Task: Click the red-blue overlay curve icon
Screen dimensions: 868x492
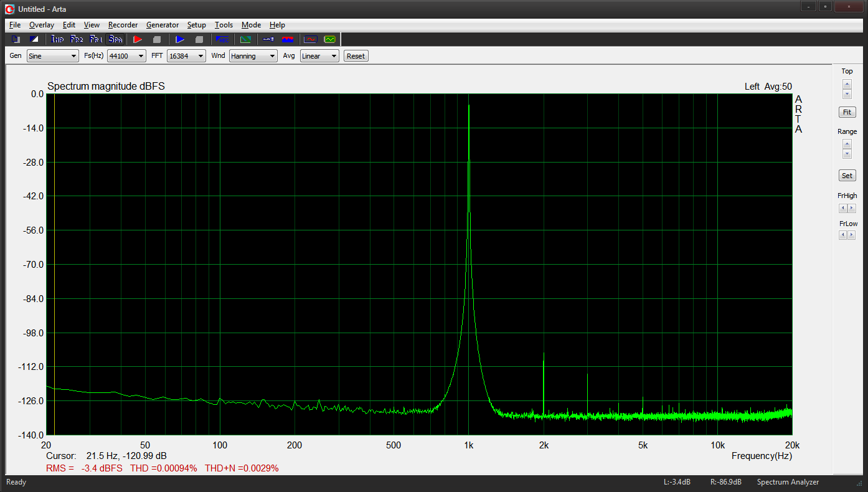Action: point(288,39)
